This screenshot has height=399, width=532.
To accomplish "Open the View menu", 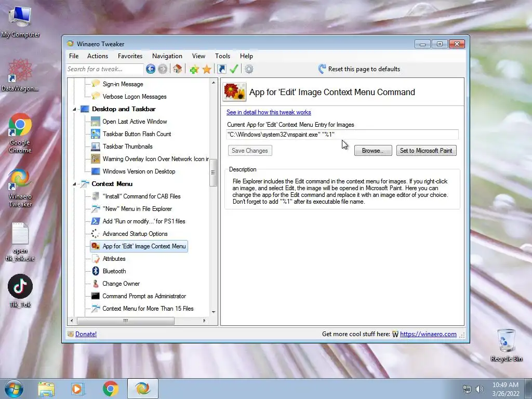I will [x=198, y=56].
